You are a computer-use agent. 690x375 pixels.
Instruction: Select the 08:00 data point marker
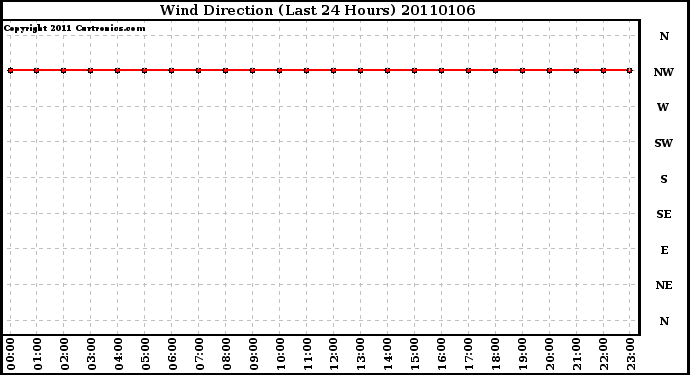225,70
